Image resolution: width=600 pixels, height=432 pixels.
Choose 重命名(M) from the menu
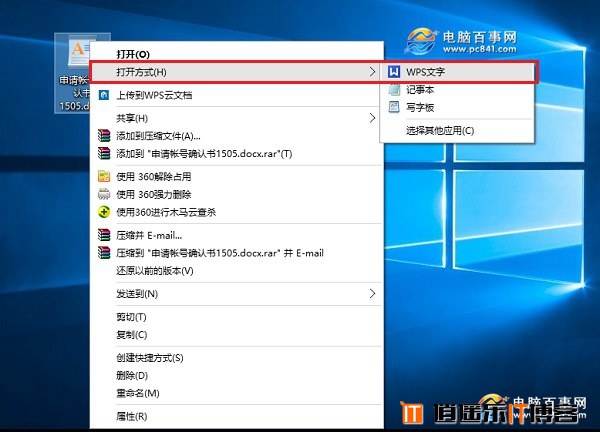pyautogui.click(x=236, y=393)
